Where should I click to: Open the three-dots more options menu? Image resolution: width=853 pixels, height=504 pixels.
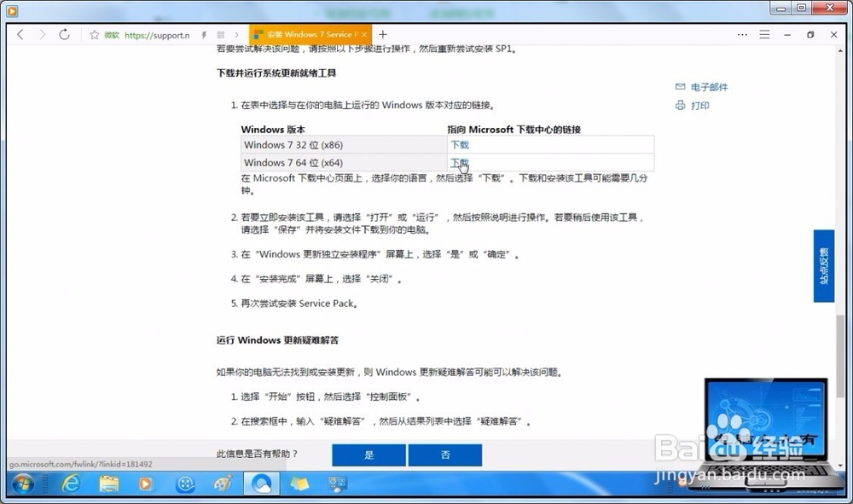(743, 35)
